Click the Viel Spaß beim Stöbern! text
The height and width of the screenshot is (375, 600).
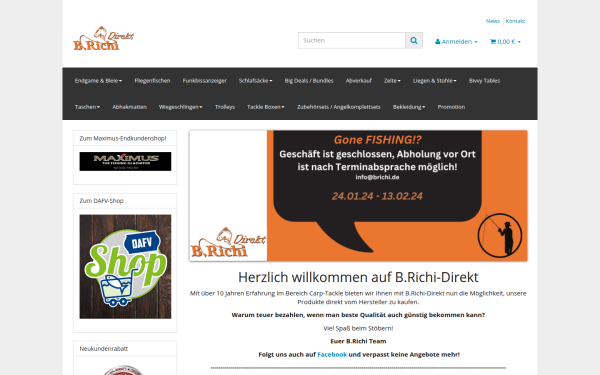point(358,328)
